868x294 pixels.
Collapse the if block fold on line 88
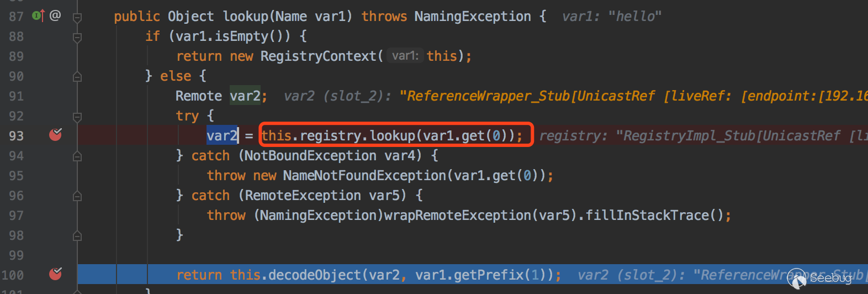tap(77, 37)
